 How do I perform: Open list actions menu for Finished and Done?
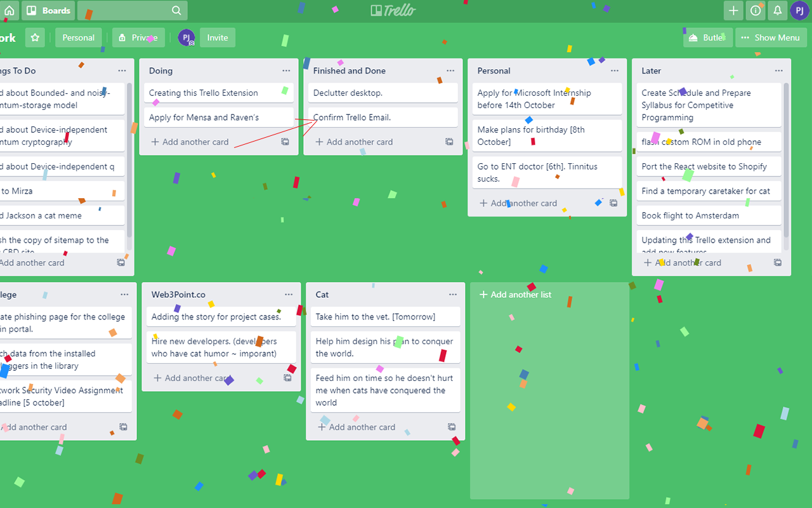tap(450, 70)
